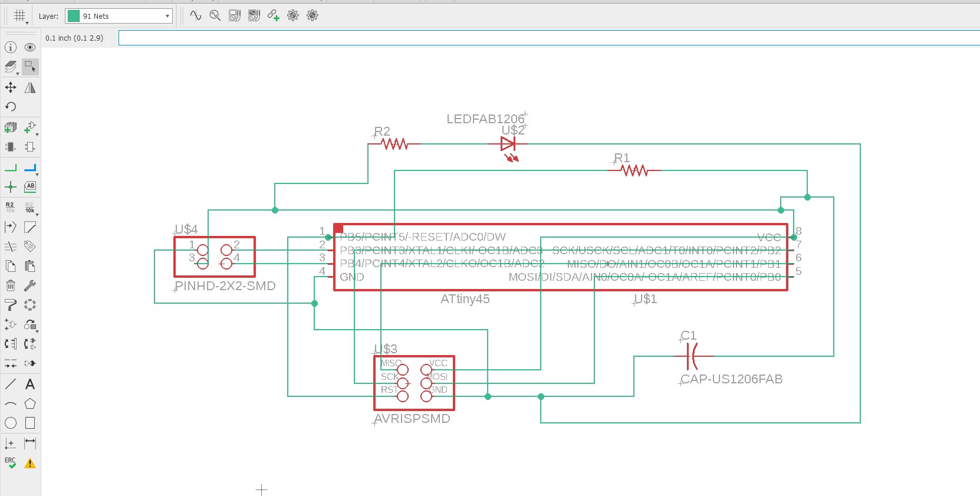This screenshot has width=980, height=496.
Task: Click the CAP-US1206FAB capacitor label
Action: pos(732,379)
